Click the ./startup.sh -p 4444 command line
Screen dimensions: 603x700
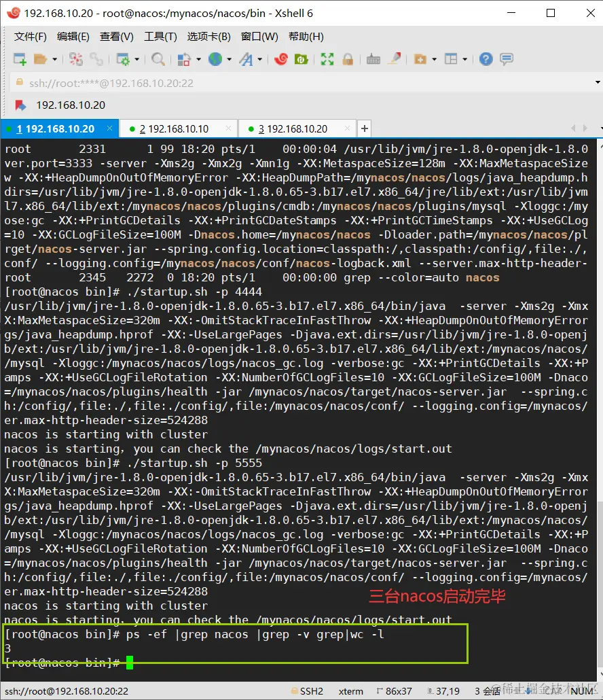133,292
